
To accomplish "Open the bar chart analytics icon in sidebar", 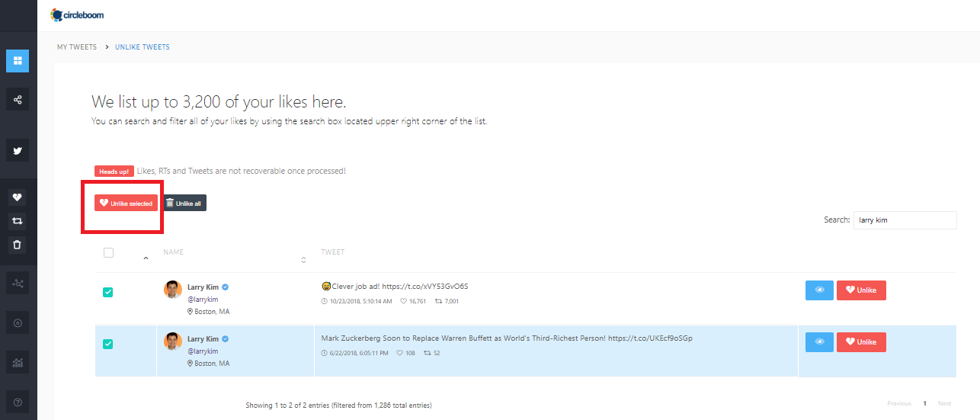I will click(x=18, y=363).
